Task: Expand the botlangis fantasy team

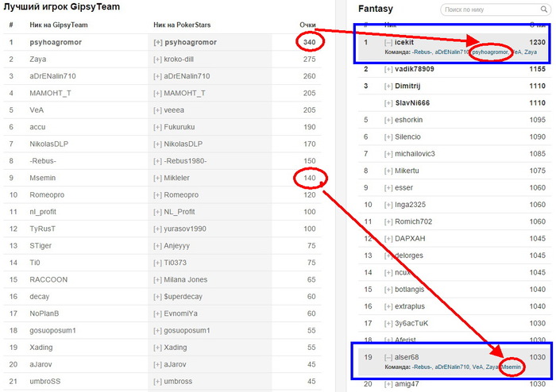Action: coord(388,290)
